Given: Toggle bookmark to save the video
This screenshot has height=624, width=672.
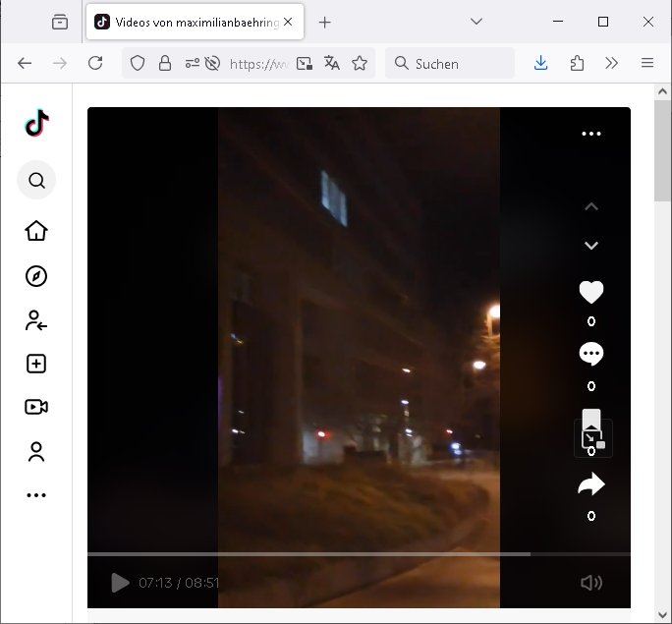Looking at the screenshot, I should 590,420.
